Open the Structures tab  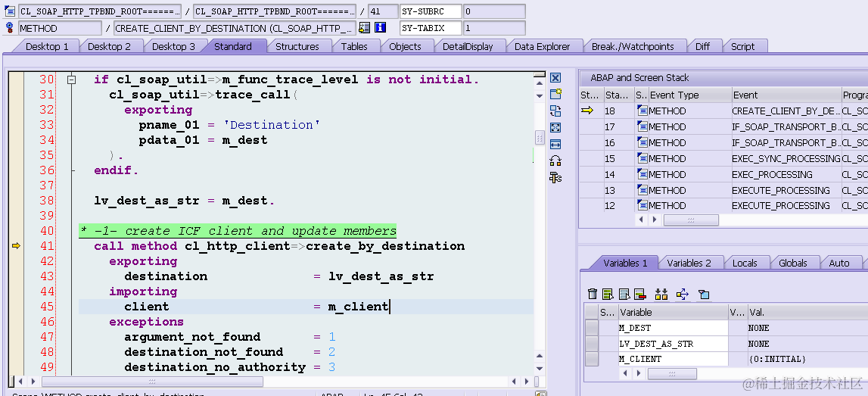(297, 46)
